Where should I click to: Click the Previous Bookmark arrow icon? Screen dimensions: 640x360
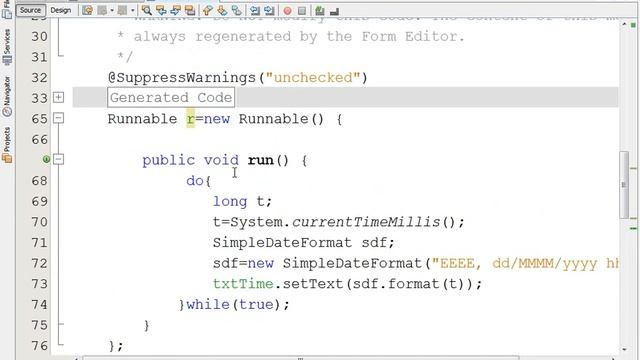click(207, 11)
